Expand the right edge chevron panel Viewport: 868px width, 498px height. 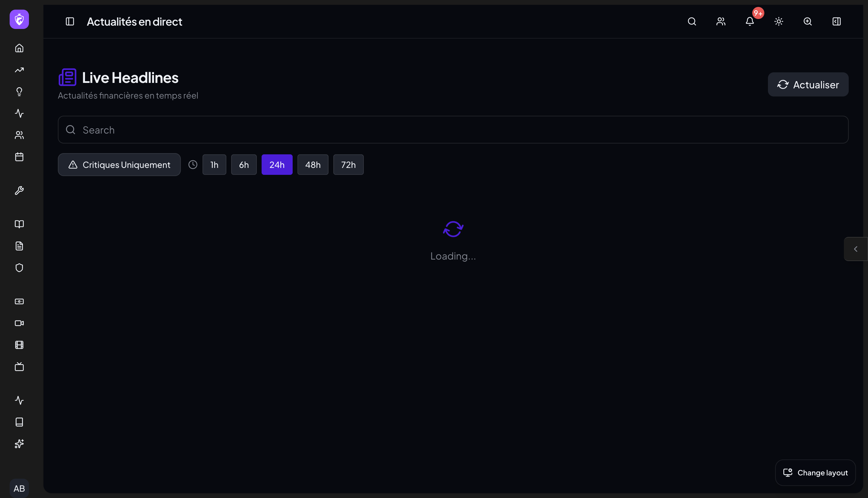pyautogui.click(x=856, y=249)
